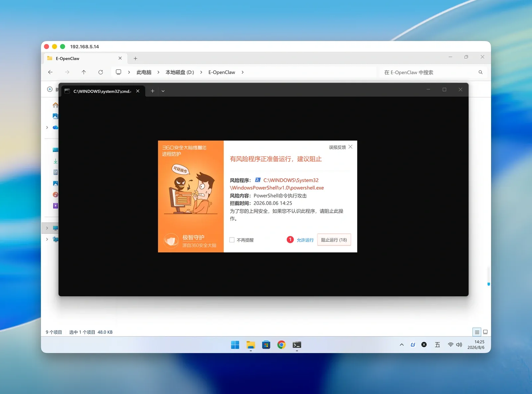The image size is (532, 394).
Task: Open a new terminal tab
Action: 152,91
